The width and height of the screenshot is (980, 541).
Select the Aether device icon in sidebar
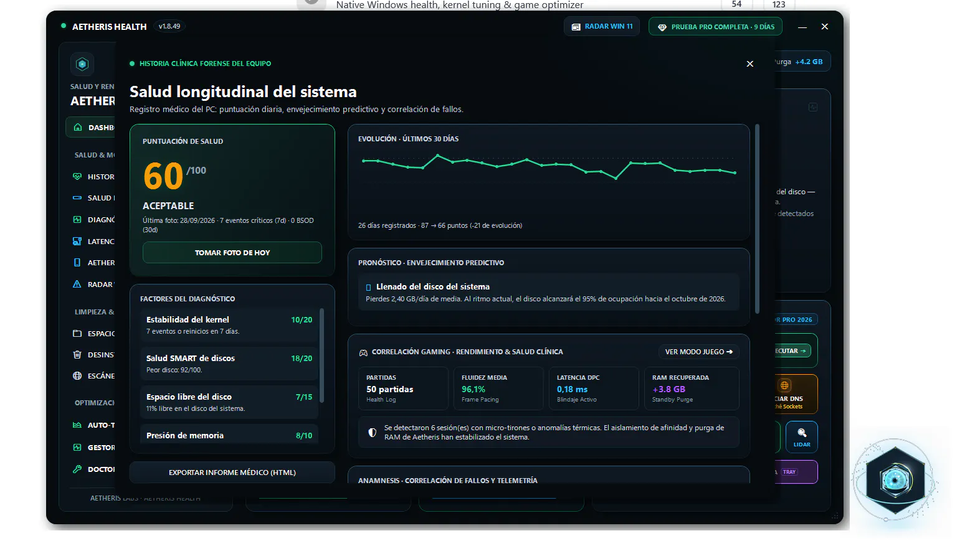tap(77, 263)
